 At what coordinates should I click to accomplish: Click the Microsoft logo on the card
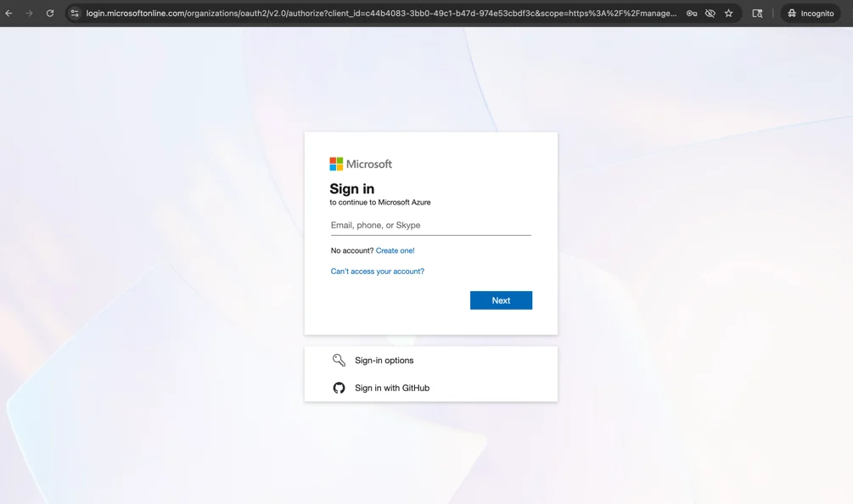pos(359,163)
